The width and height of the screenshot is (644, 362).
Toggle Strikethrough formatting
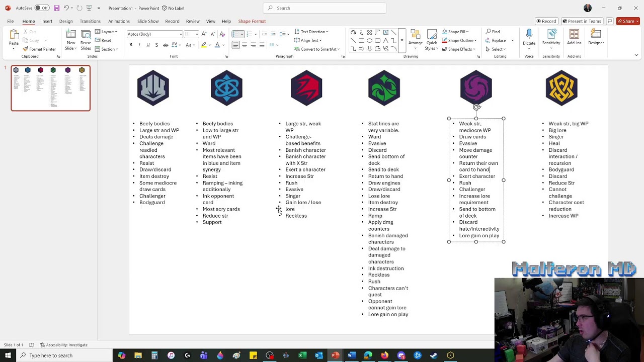tap(165, 45)
